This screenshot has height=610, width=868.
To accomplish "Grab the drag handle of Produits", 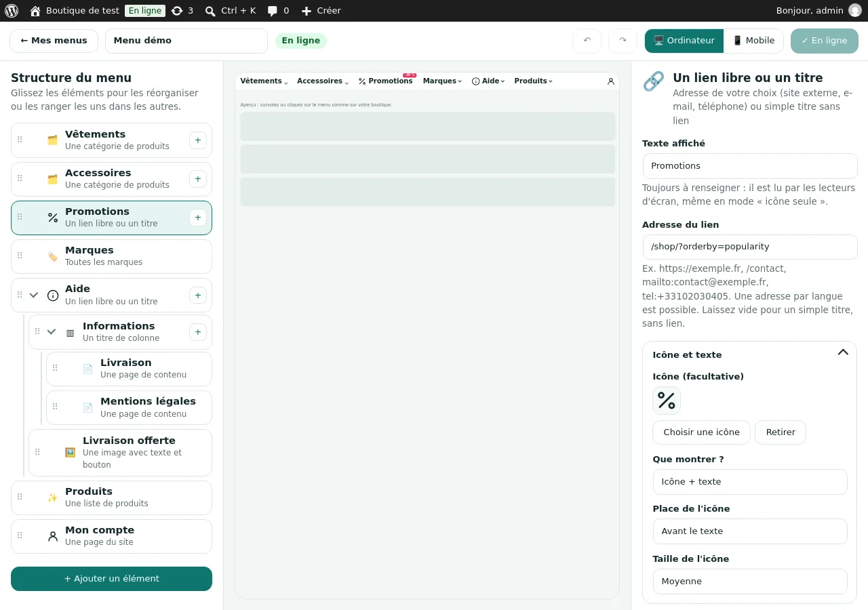I will (20, 497).
